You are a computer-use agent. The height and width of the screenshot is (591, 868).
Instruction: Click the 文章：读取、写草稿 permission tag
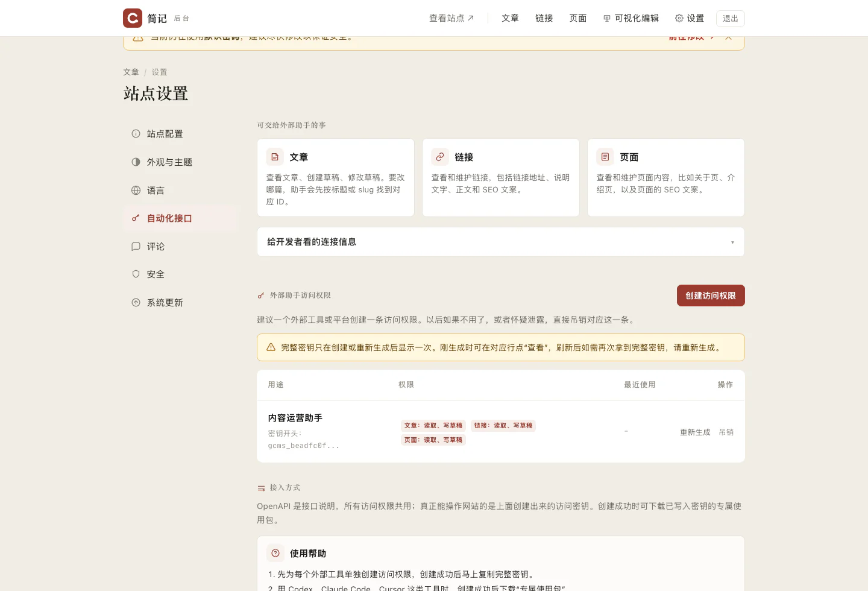click(433, 426)
